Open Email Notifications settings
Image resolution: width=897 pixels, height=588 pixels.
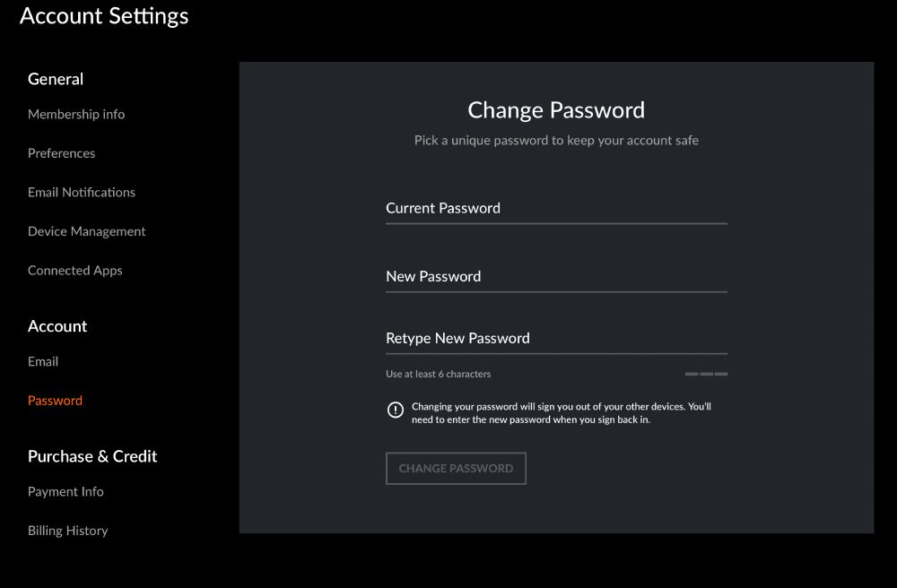coord(82,192)
